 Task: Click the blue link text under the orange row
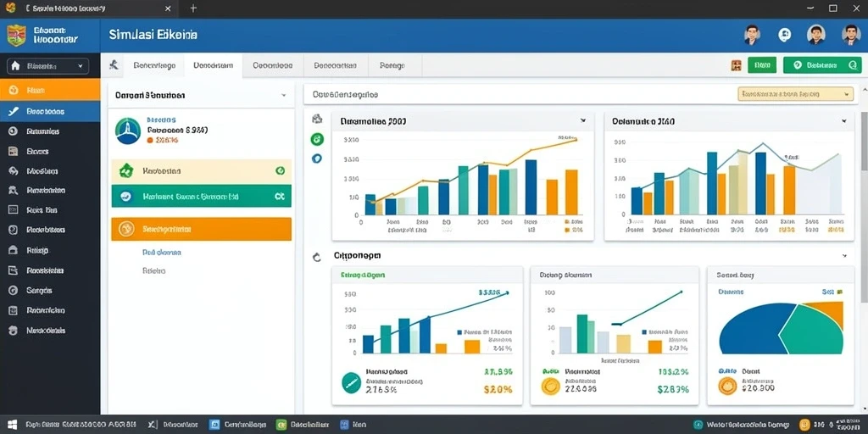162,253
